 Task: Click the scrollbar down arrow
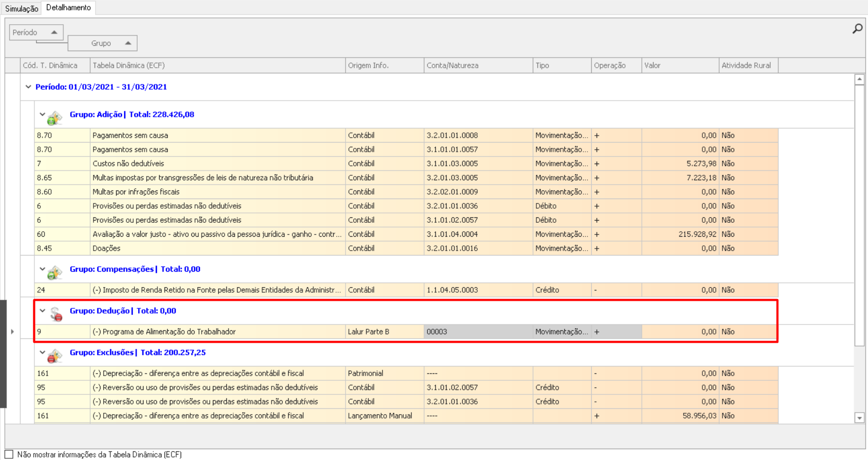pos(859,418)
